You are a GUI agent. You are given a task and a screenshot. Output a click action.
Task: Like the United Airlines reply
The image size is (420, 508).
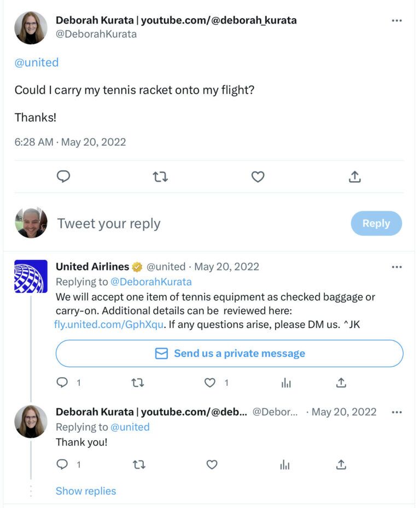tap(210, 383)
